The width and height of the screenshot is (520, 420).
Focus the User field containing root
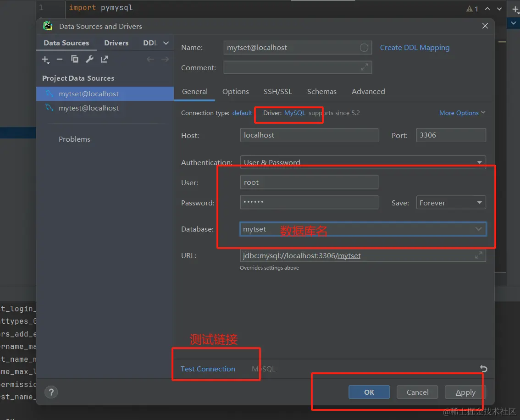tap(309, 182)
